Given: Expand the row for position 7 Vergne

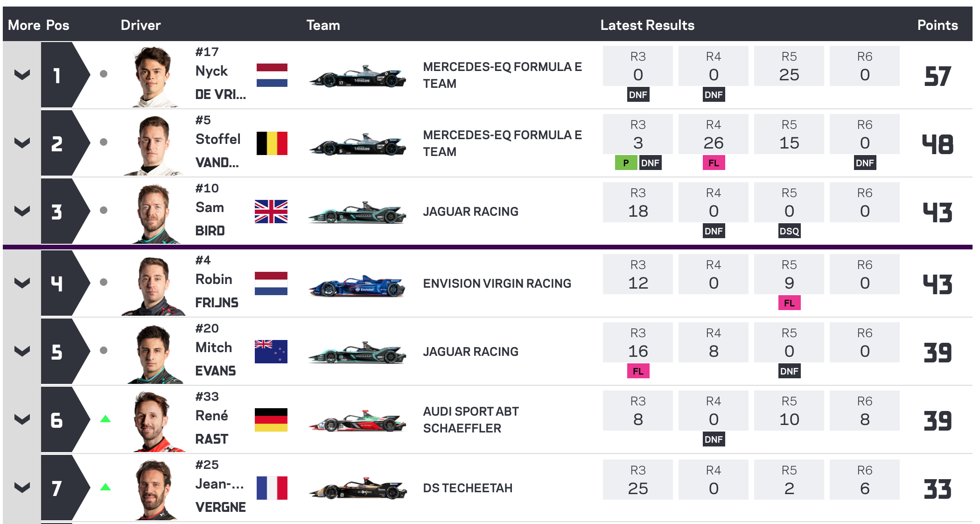Looking at the screenshot, I should point(22,488).
